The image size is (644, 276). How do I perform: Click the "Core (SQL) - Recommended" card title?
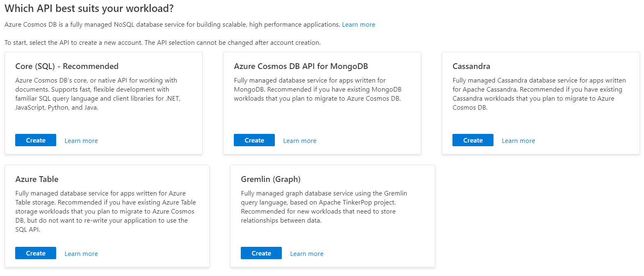tap(67, 66)
